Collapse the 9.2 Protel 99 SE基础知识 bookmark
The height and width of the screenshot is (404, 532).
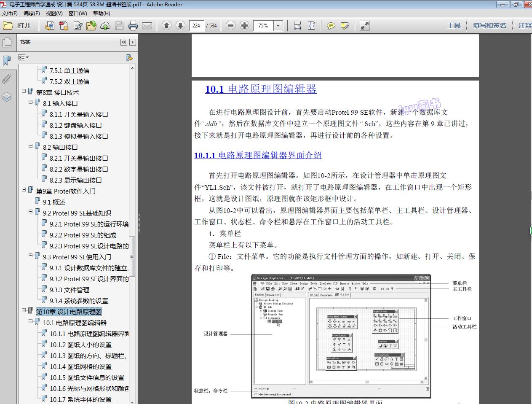tap(31, 212)
